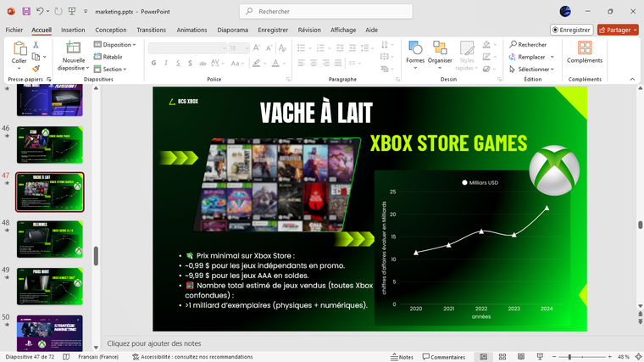Select the slide 49 thumbnail
644x362 pixels.
pyautogui.click(x=50, y=287)
